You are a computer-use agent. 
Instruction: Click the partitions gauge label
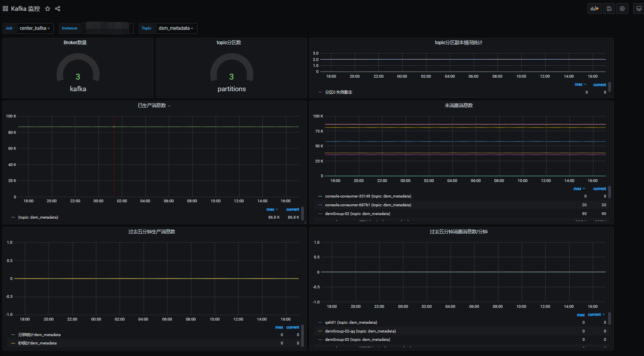232,89
